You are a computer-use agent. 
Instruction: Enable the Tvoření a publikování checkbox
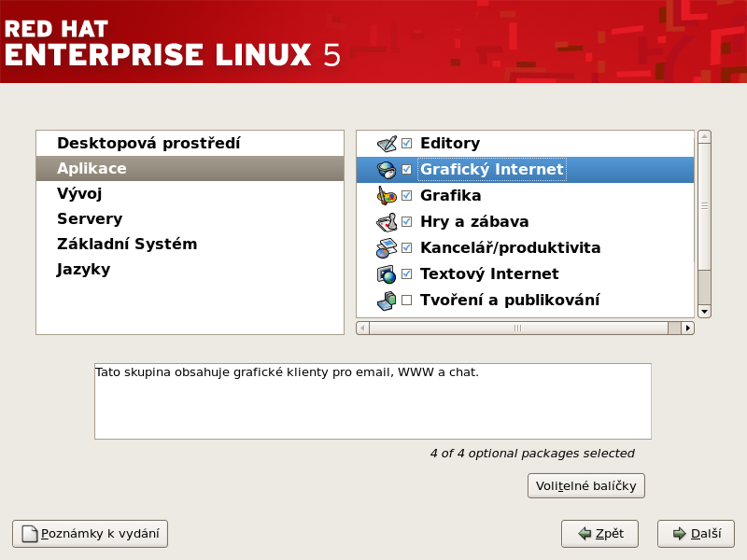[x=406, y=301]
